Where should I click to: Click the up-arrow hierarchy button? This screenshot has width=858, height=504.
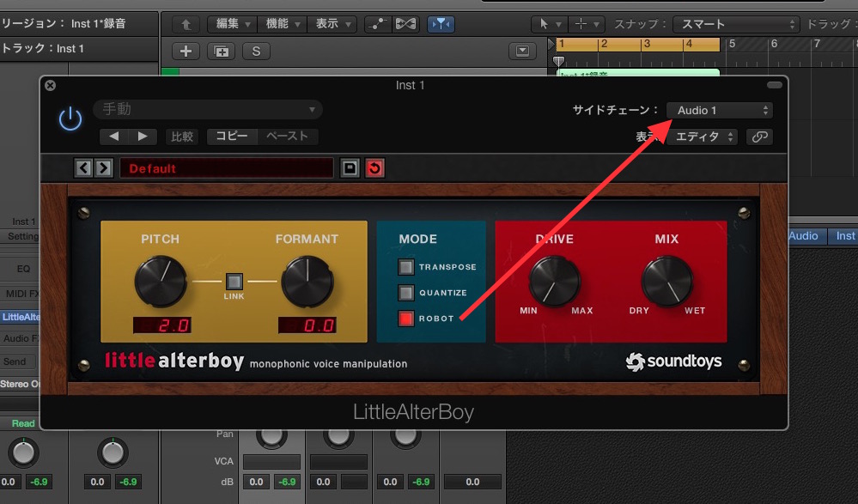186,25
